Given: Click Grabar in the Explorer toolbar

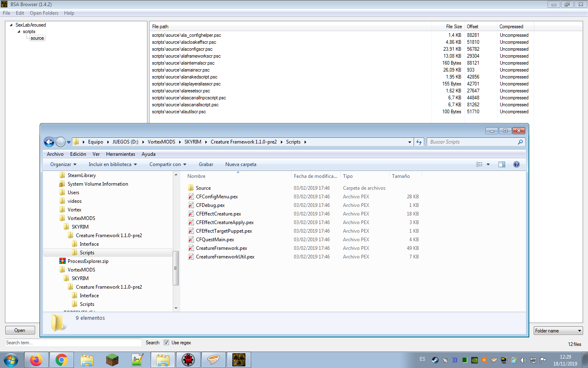Looking at the screenshot, I should [x=206, y=164].
